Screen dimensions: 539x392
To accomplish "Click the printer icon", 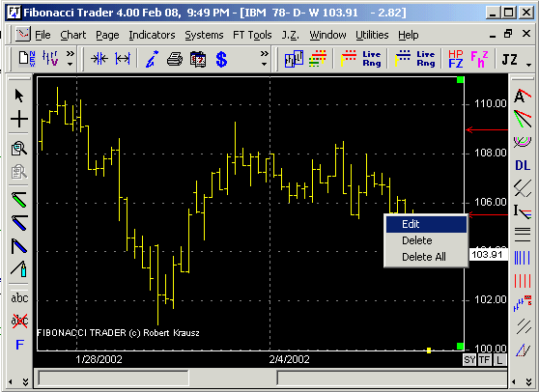I will [x=175, y=59].
